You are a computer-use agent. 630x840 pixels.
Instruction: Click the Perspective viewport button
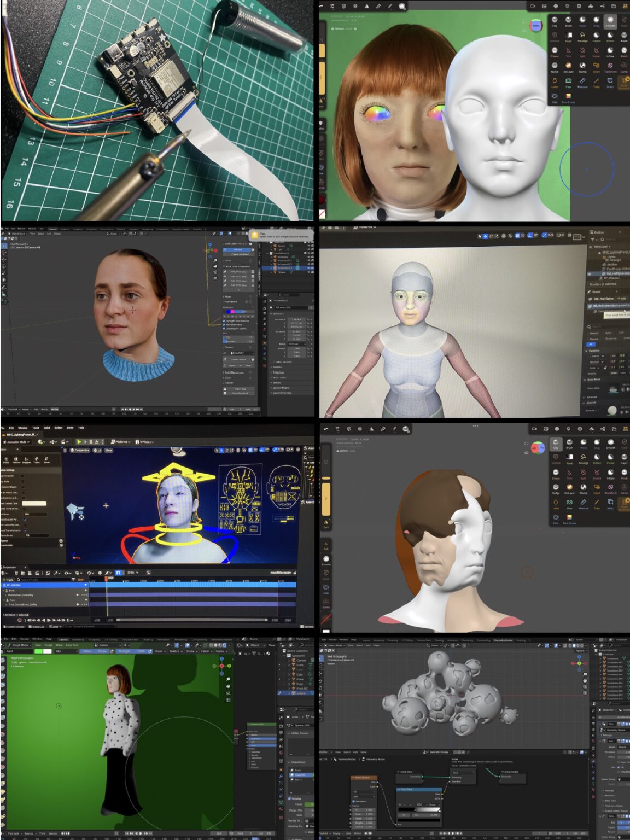[80, 450]
